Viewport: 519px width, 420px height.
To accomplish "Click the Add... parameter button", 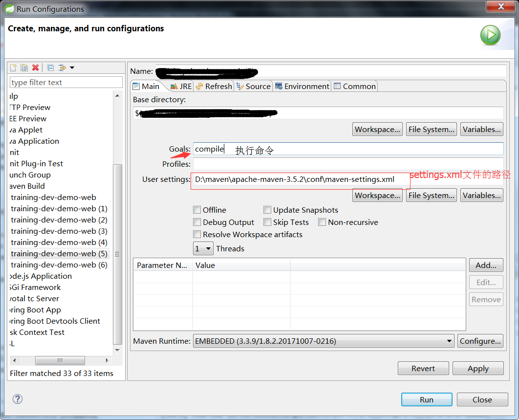I will pyautogui.click(x=486, y=265).
